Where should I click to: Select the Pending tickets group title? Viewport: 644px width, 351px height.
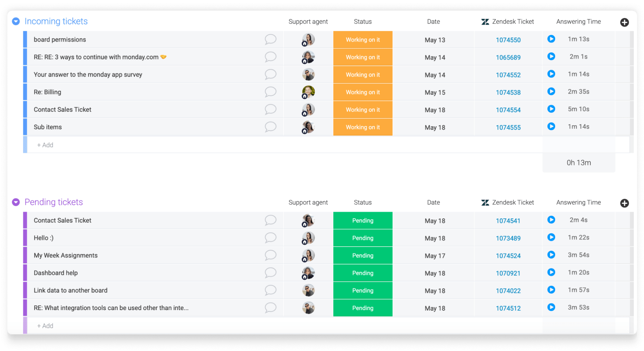pos(53,202)
